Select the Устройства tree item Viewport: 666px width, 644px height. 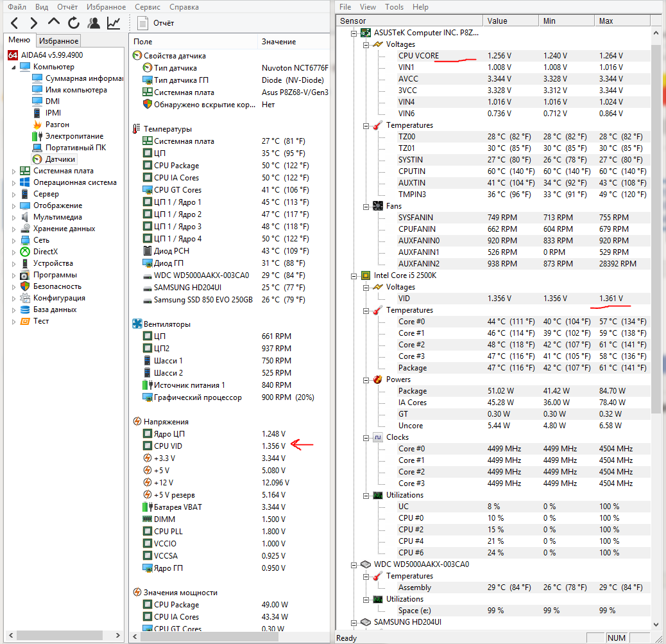pos(47,263)
